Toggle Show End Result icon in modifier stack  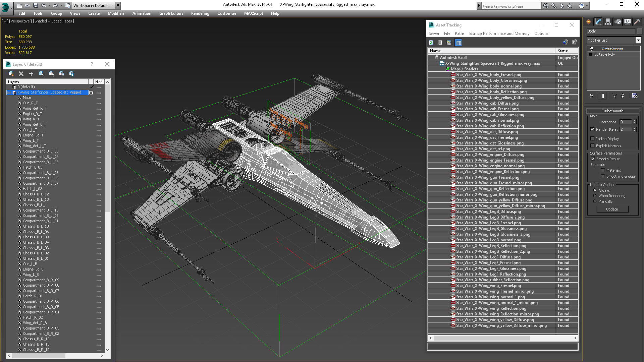click(603, 96)
